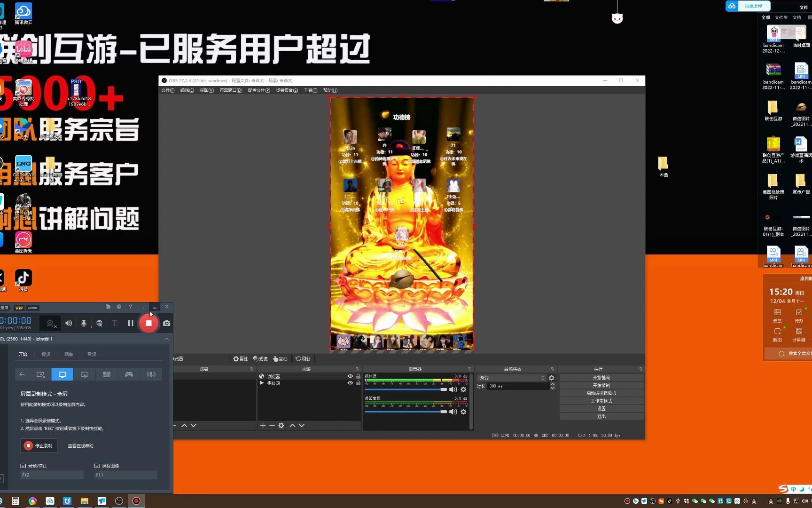The height and width of the screenshot is (508, 812).
Task: Collapse Bandicam display info bar chevron
Action: (166, 339)
